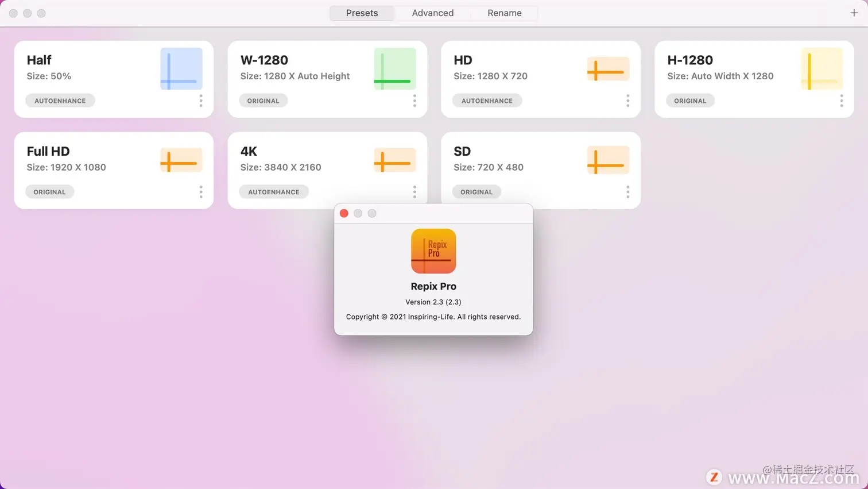Open the options menu for 4K preset
The height and width of the screenshot is (489, 868).
(414, 192)
